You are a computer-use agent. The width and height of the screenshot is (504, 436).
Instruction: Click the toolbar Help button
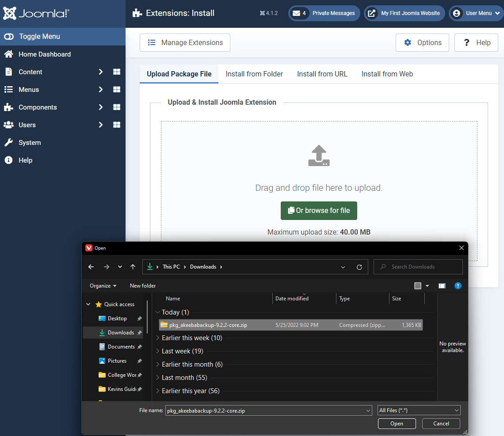coord(476,43)
